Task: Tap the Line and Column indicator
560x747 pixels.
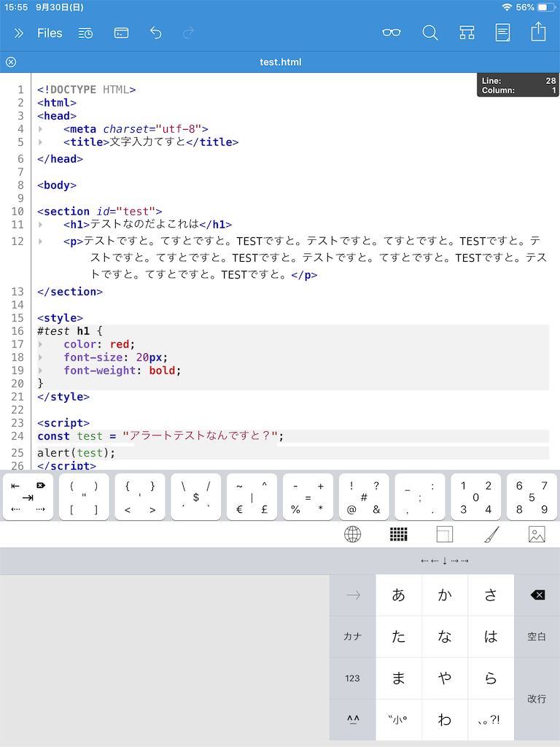Action: point(518,85)
